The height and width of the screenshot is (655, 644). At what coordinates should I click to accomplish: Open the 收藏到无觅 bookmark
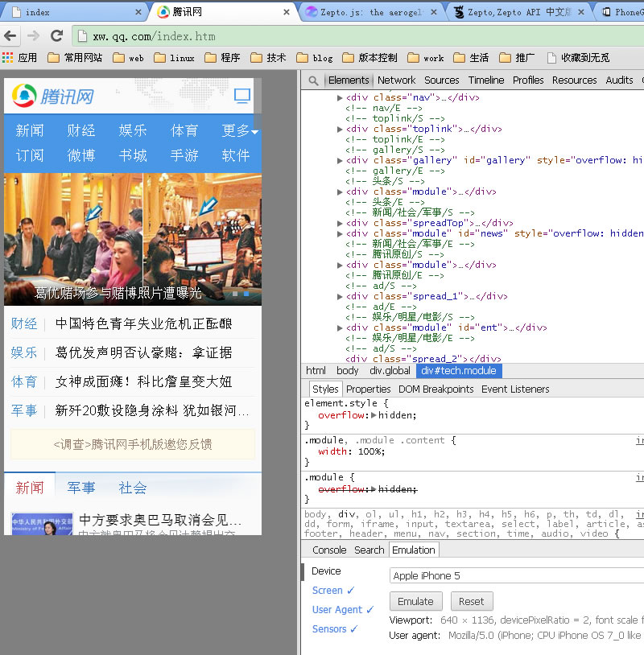[578, 58]
